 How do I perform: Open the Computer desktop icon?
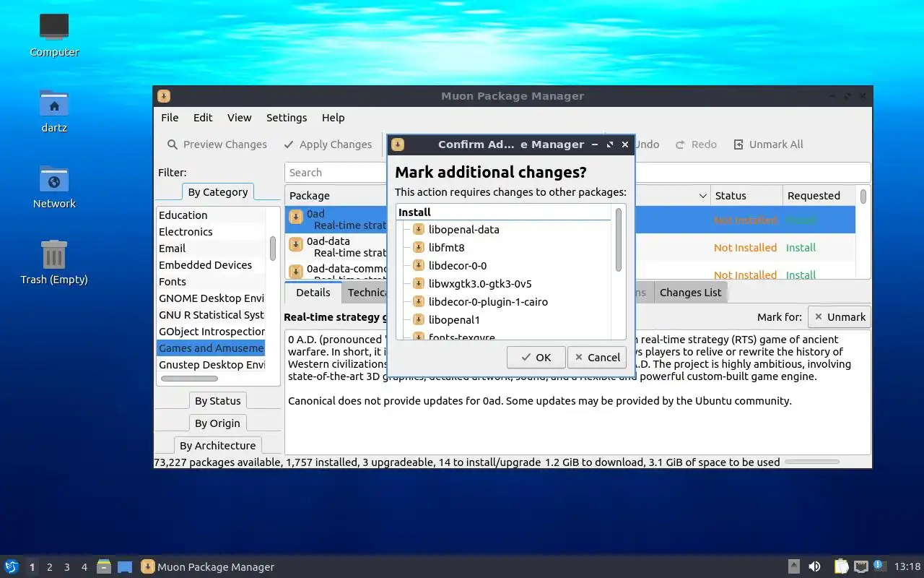point(54,28)
